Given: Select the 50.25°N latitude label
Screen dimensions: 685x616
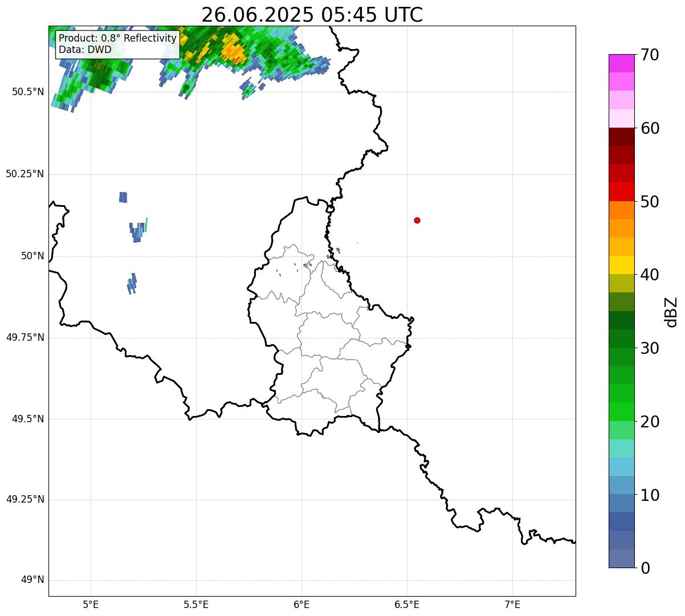Looking at the screenshot, I should tap(25, 174).
